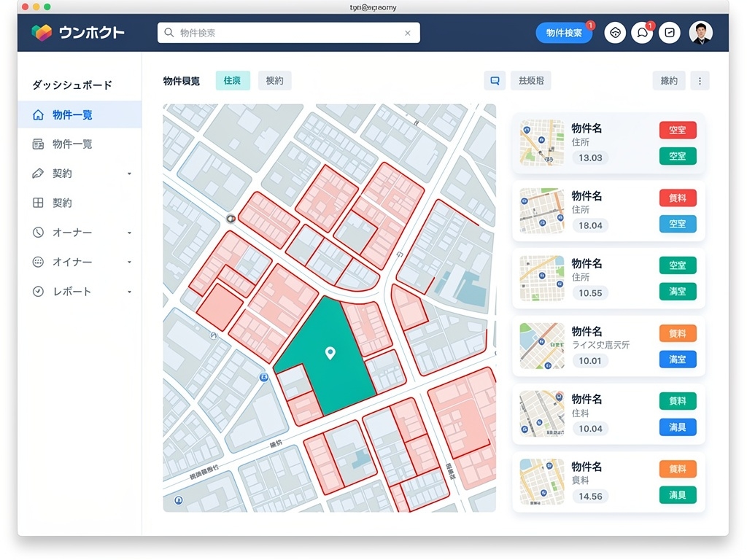Click the blue 物件検索 button
Viewport: 747px width, 560px height.
564,33
